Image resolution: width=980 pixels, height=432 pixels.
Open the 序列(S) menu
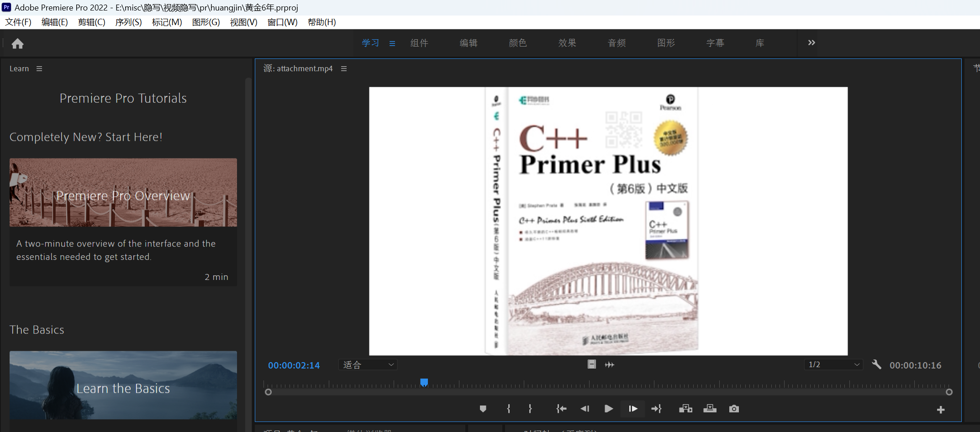pyautogui.click(x=128, y=22)
